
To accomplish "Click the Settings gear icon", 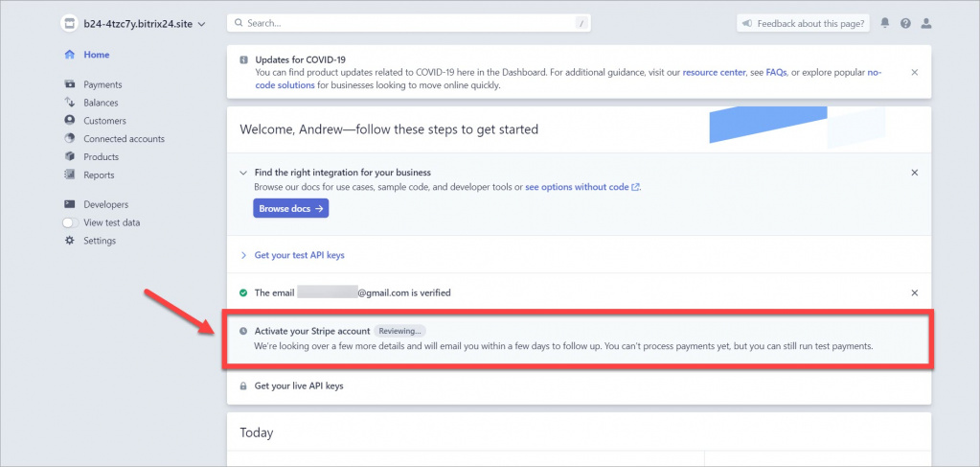I will tap(70, 241).
